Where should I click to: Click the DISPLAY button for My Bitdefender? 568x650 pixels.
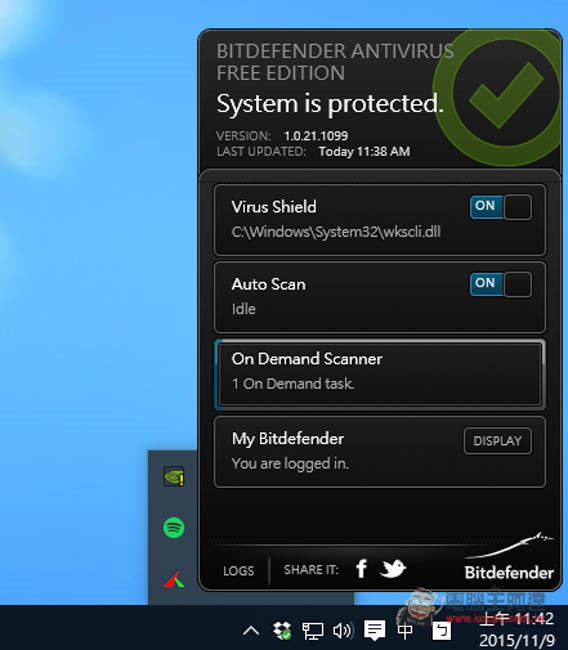(x=498, y=441)
